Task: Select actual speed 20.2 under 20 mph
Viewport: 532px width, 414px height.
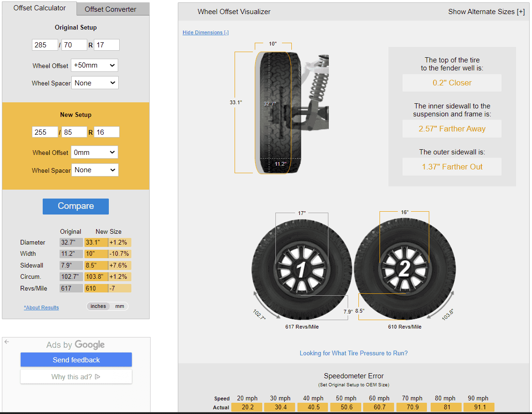Action: click(247, 407)
